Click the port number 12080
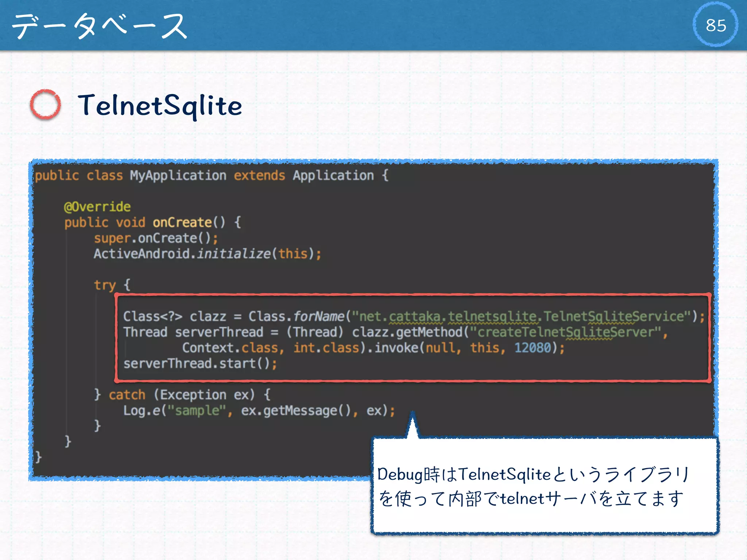747x560 pixels. point(532,348)
